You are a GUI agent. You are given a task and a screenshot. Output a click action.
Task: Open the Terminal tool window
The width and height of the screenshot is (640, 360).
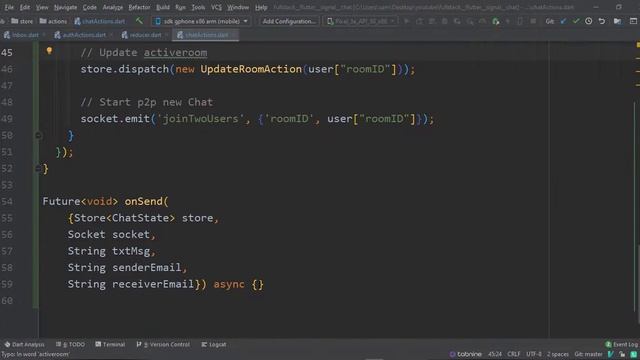point(110,344)
